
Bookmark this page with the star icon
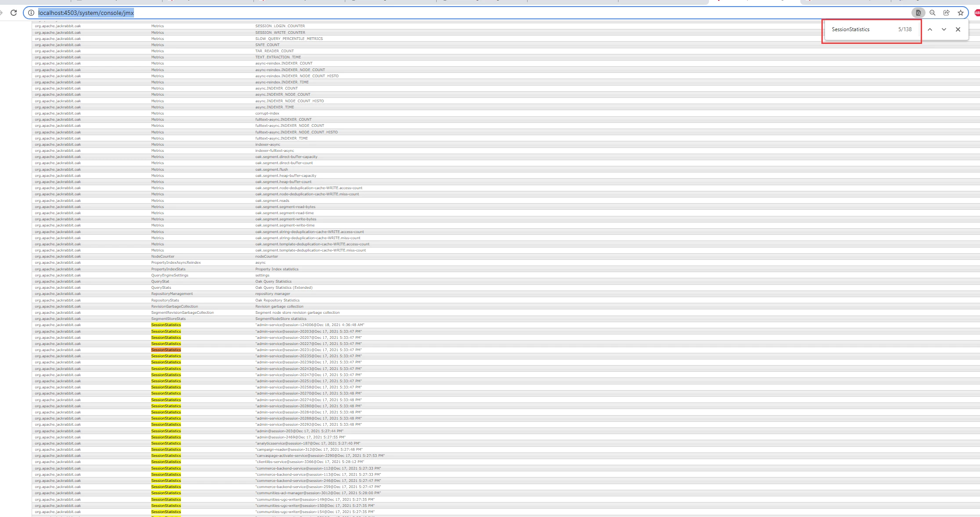point(960,13)
